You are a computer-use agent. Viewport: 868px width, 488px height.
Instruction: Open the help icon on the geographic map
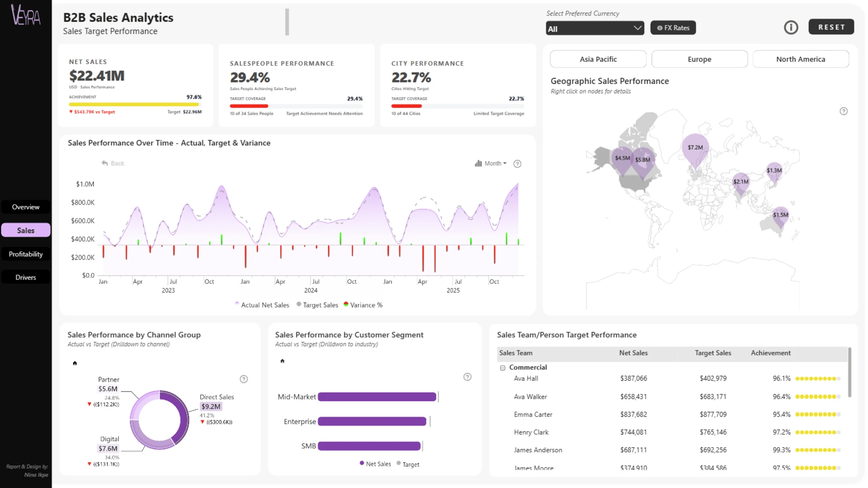point(844,111)
